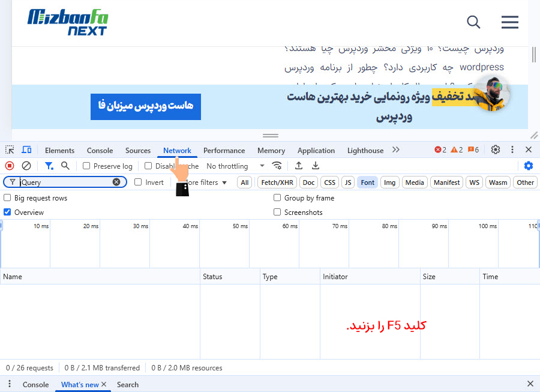The height and width of the screenshot is (392, 540).
Task: Toggle the Font request filter
Action: point(367,182)
